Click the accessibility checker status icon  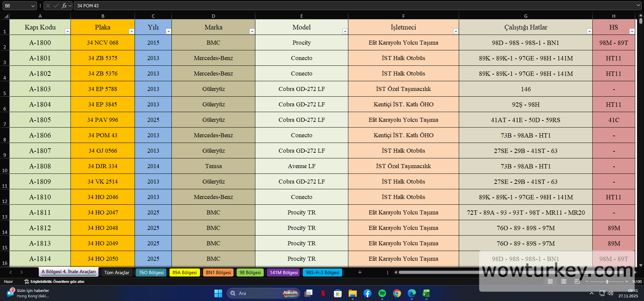27,282
